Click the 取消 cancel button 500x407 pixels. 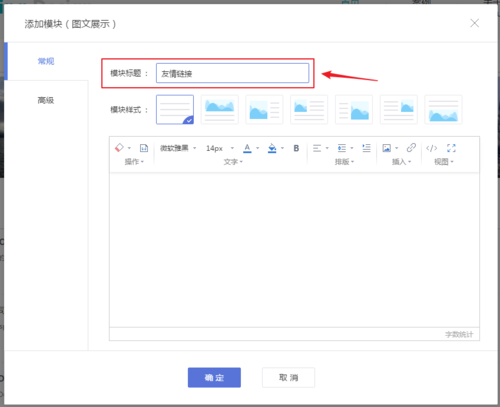(288, 377)
